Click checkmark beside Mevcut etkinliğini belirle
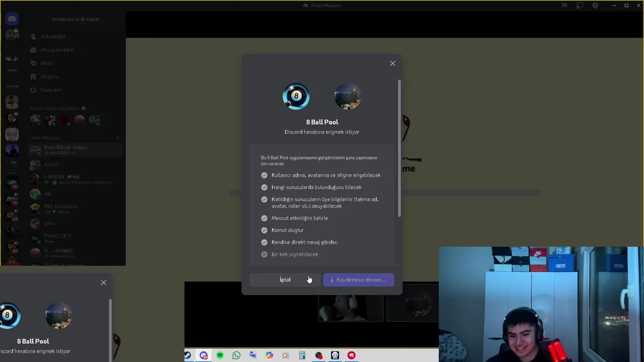This screenshot has width=644, height=362. click(264, 218)
